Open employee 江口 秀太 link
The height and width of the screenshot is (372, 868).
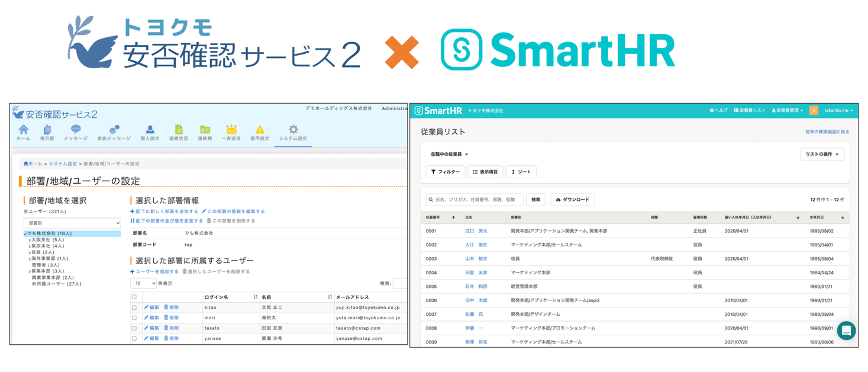(476, 231)
